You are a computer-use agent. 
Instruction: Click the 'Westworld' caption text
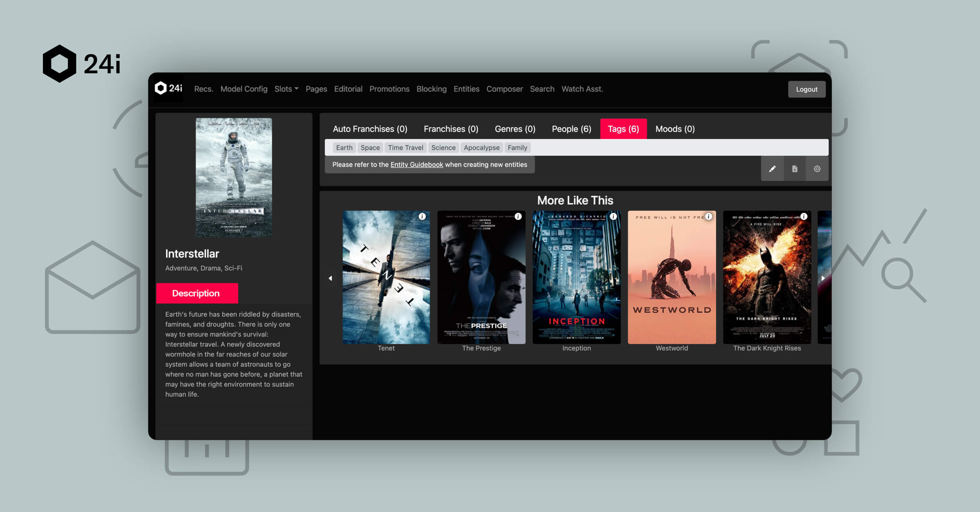click(x=672, y=348)
